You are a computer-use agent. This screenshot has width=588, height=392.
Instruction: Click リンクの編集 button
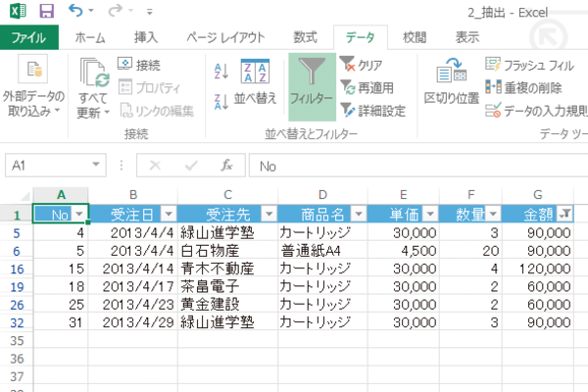157,111
